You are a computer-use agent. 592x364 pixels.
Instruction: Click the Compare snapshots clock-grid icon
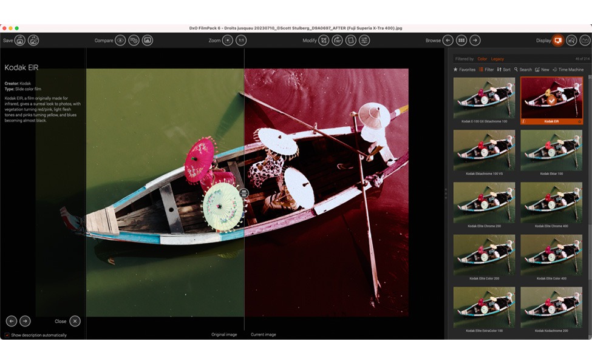click(x=134, y=41)
